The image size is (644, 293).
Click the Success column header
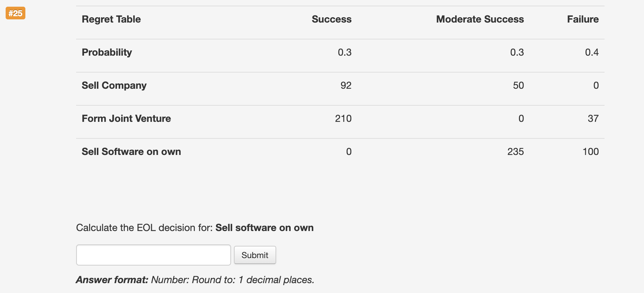coord(331,19)
